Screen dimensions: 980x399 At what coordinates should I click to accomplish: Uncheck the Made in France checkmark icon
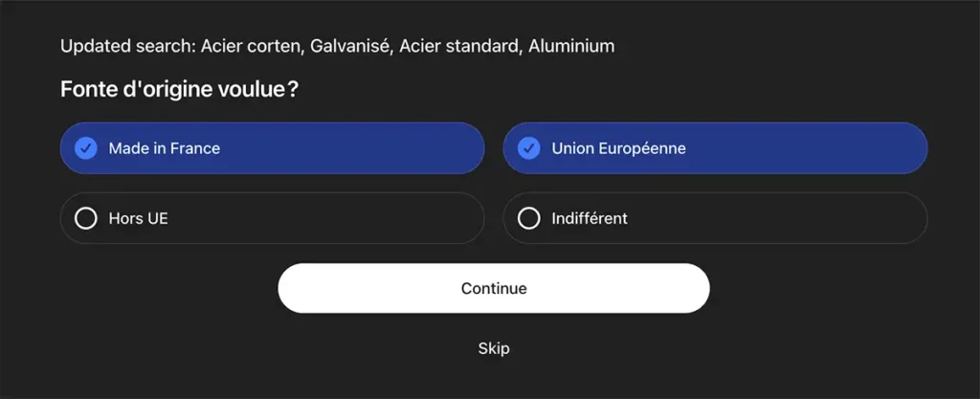coord(86,148)
